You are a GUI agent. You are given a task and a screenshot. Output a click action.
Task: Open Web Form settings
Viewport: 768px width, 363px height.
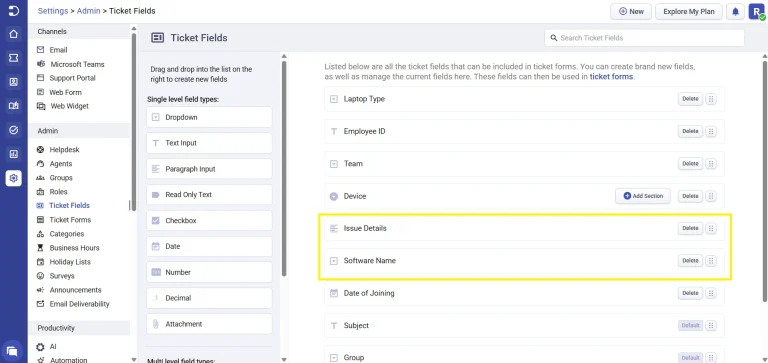(x=65, y=92)
